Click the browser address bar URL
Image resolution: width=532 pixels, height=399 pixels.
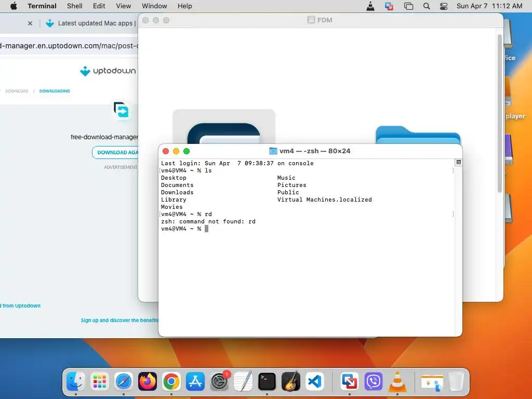(x=69, y=46)
